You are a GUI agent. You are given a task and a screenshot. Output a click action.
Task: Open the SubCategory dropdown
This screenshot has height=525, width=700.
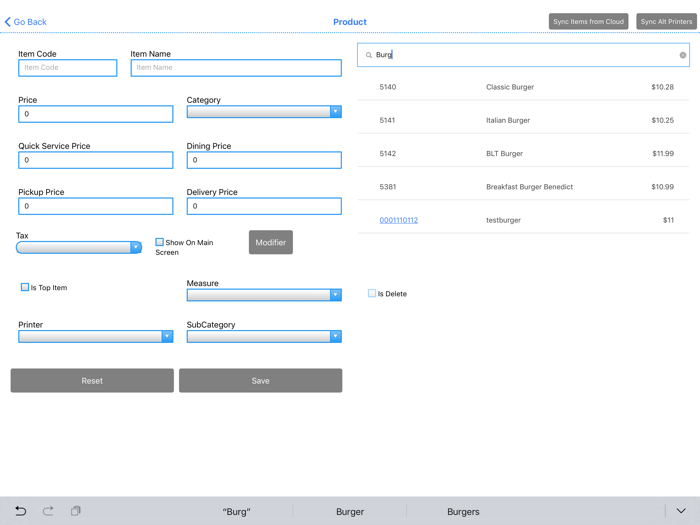point(264,337)
